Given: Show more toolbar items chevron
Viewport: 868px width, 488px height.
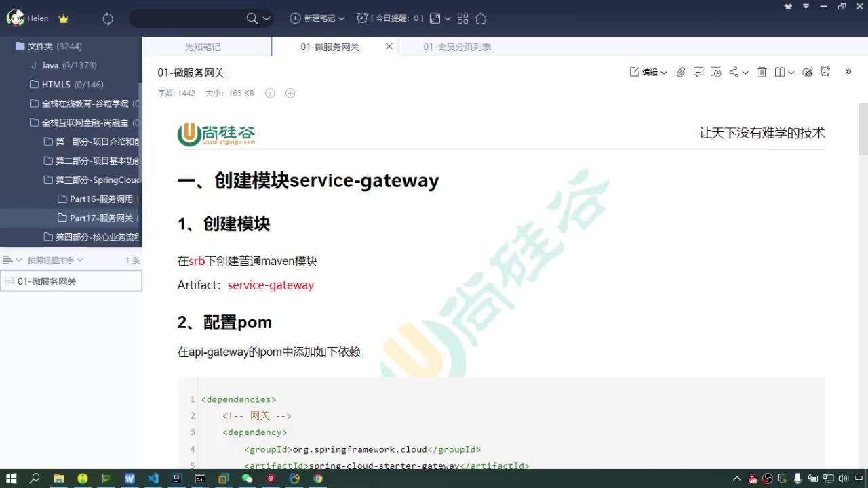Looking at the screenshot, I should pos(848,71).
